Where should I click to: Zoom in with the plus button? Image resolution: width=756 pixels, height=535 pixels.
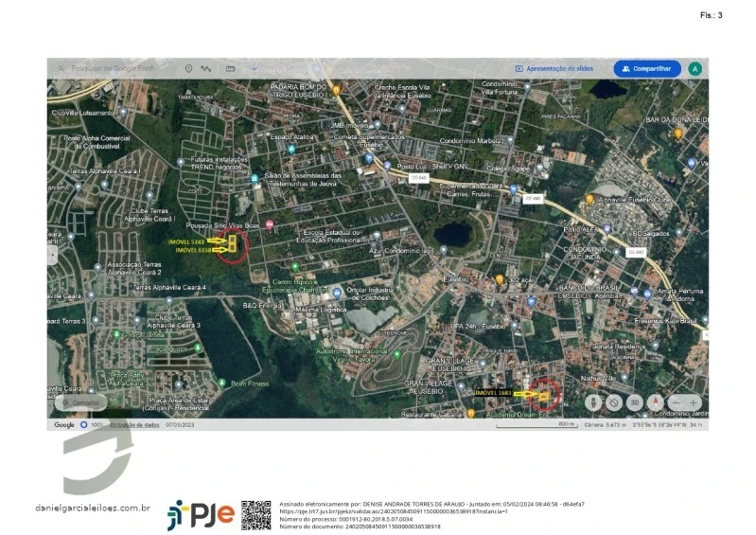click(x=693, y=402)
